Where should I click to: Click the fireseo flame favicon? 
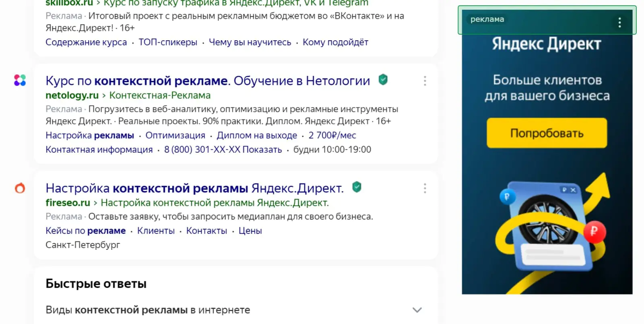(20, 188)
